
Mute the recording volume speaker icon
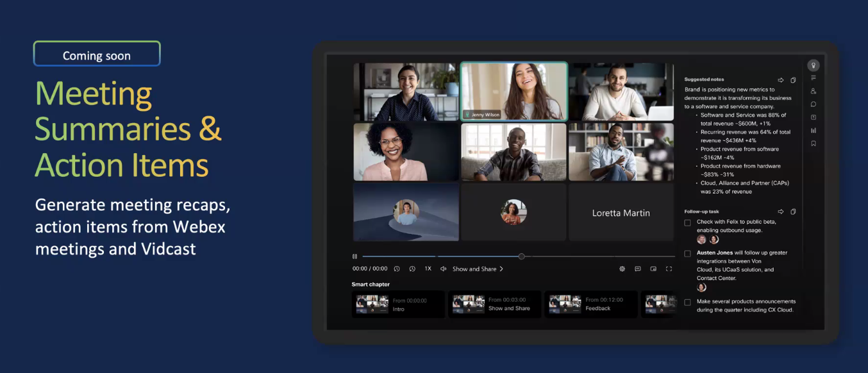point(443,269)
